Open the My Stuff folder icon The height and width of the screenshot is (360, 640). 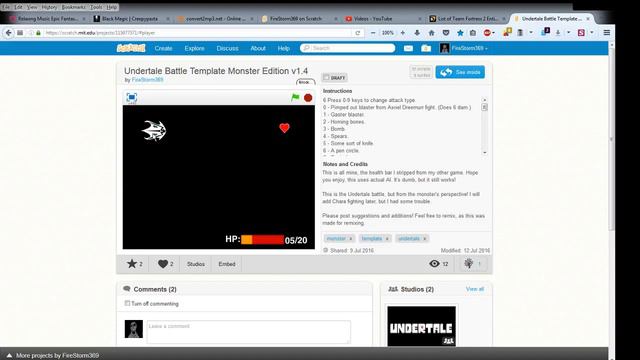click(x=426, y=48)
